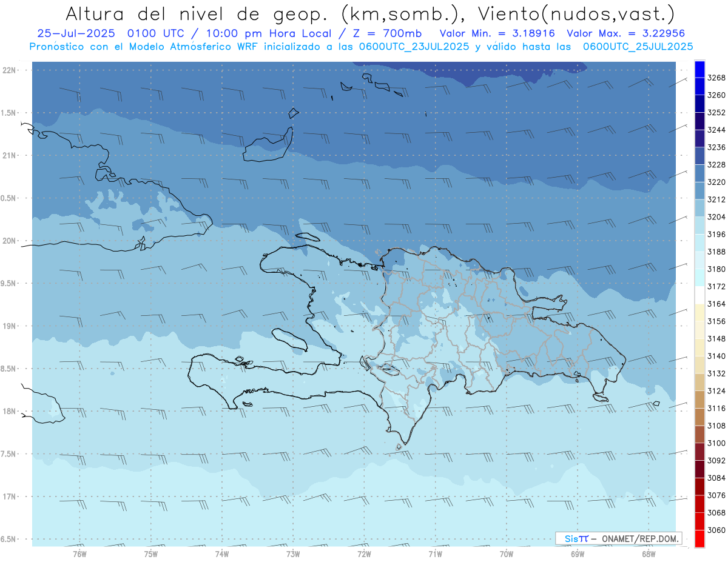Click 'Valor Min. = 3.18916' text

pos(498,34)
